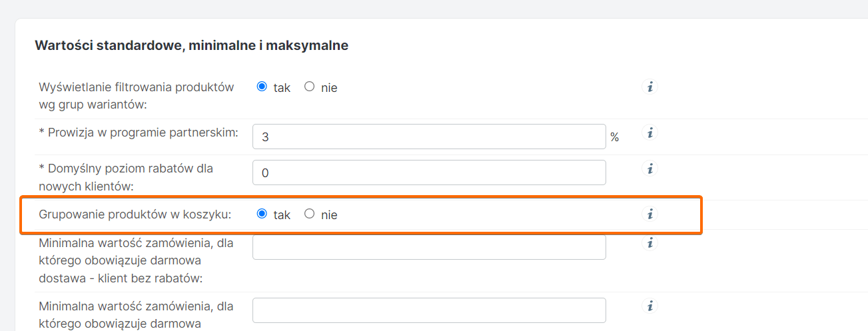
Task: Focus the Prowizja field containing 3
Action: coord(429,137)
